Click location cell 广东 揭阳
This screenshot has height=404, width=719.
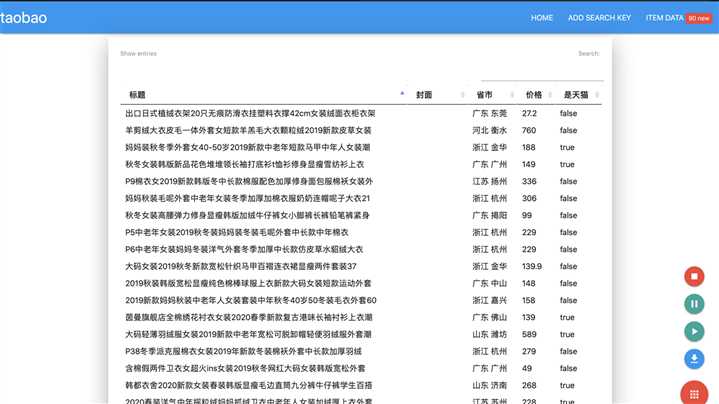tap(490, 215)
